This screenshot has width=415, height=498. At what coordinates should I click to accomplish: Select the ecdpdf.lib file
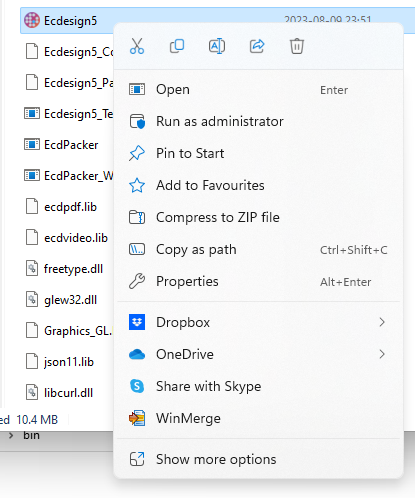pyautogui.click(x=70, y=207)
